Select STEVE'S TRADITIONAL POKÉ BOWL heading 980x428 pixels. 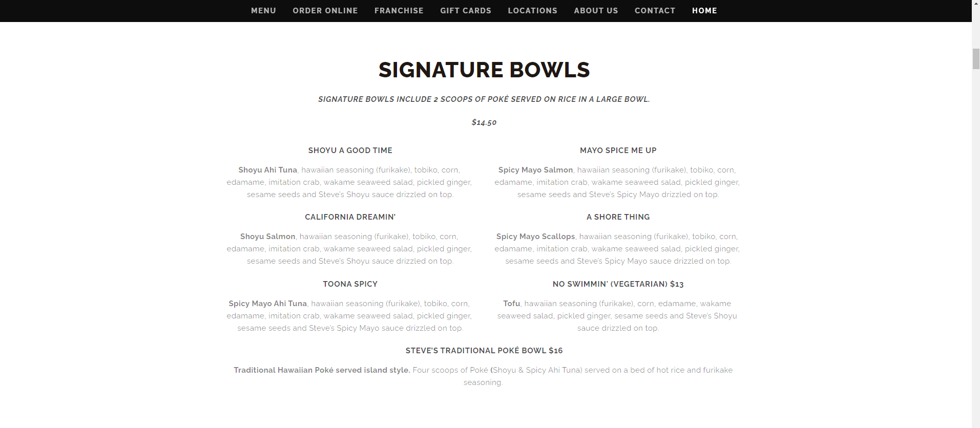(x=483, y=351)
